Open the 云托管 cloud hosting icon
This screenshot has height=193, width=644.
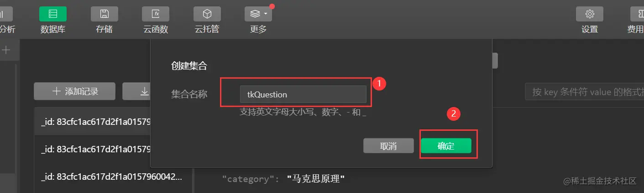207,14
